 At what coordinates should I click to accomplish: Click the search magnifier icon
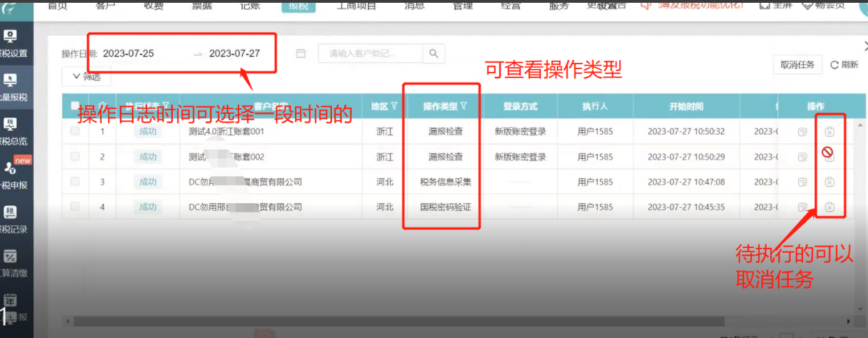coord(433,54)
